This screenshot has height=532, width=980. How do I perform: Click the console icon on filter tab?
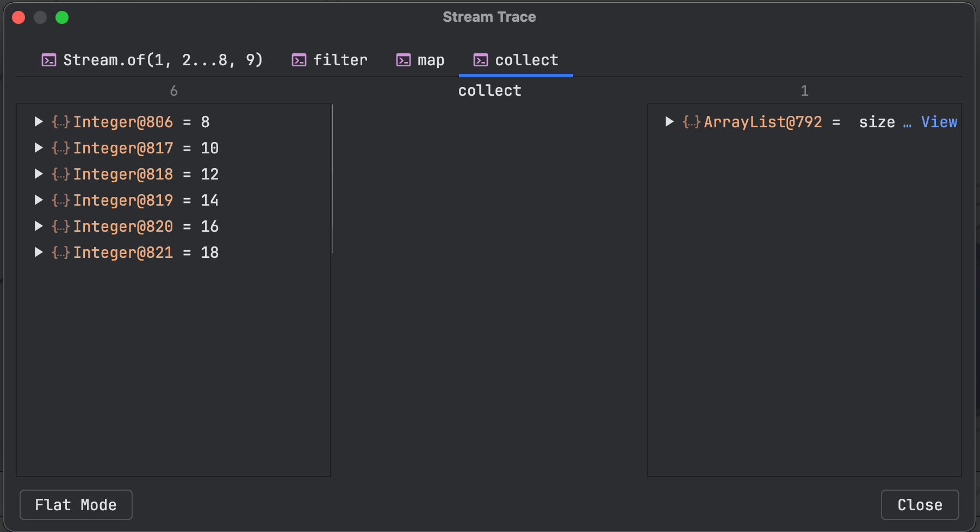(x=299, y=60)
